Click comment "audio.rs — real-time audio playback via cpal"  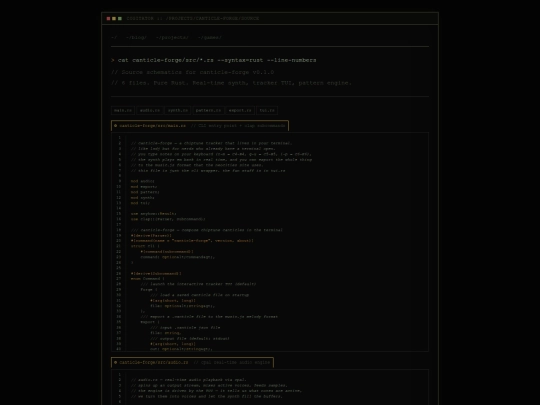tap(188, 380)
